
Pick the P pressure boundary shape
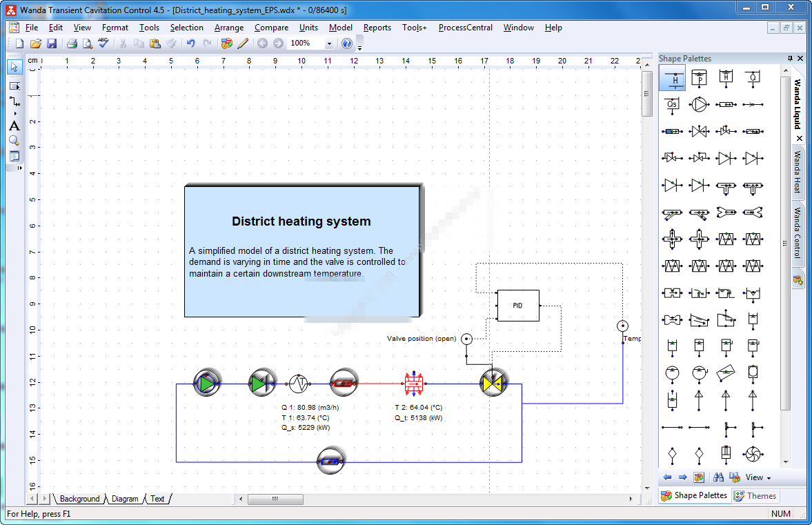699,78
